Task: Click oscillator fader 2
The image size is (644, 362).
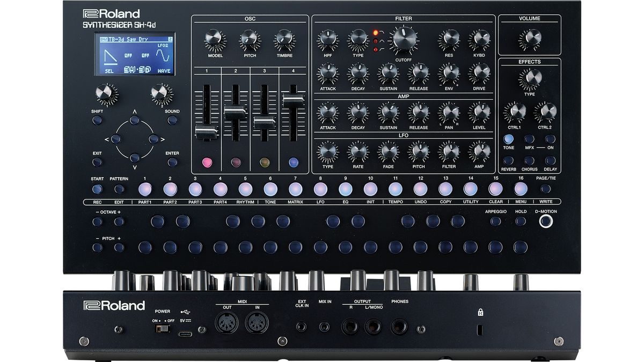Action: click(235, 112)
